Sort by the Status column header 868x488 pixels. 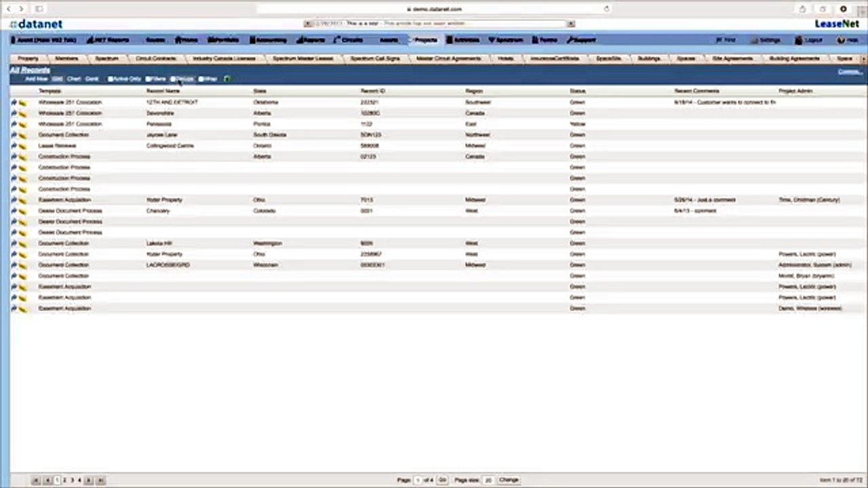click(x=577, y=91)
